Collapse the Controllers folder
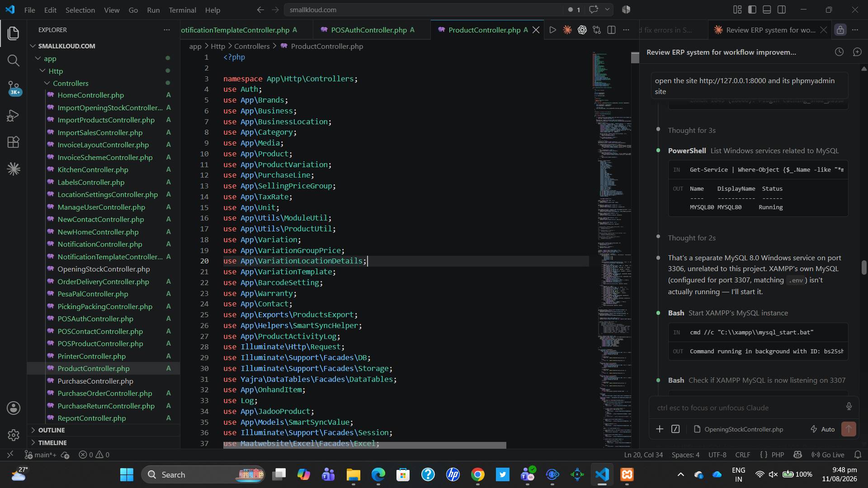Viewport: 868px width, 488px height. (71, 83)
